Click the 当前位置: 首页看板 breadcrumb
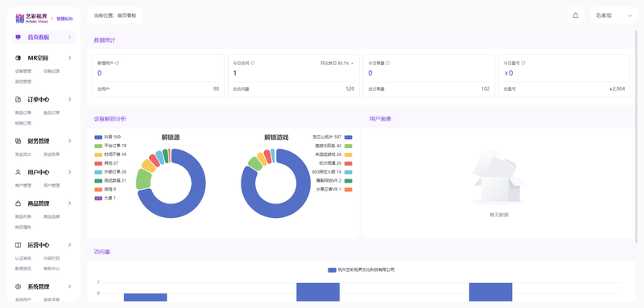This screenshot has height=308, width=644. [x=115, y=15]
